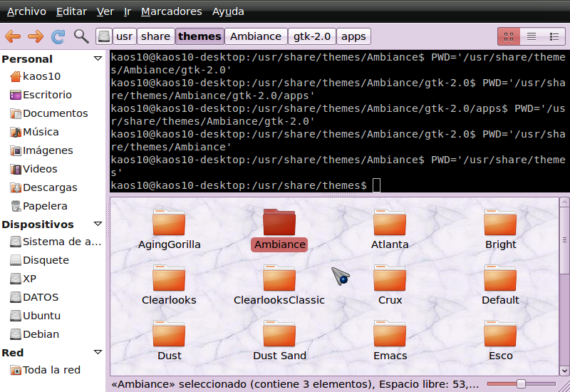This screenshot has width=570, height=392.
Task: Jump to the apps path button
Action: pos(354,36)
